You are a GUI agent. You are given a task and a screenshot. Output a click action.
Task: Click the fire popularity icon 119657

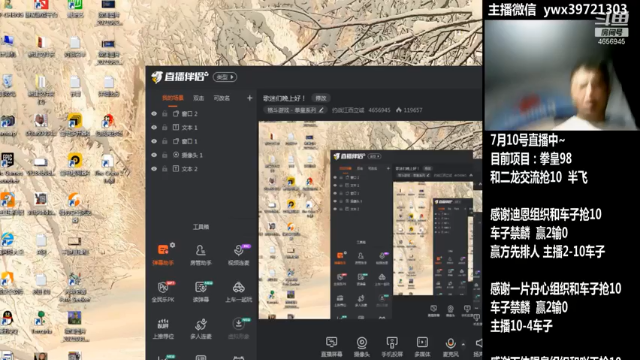[399, 110]
